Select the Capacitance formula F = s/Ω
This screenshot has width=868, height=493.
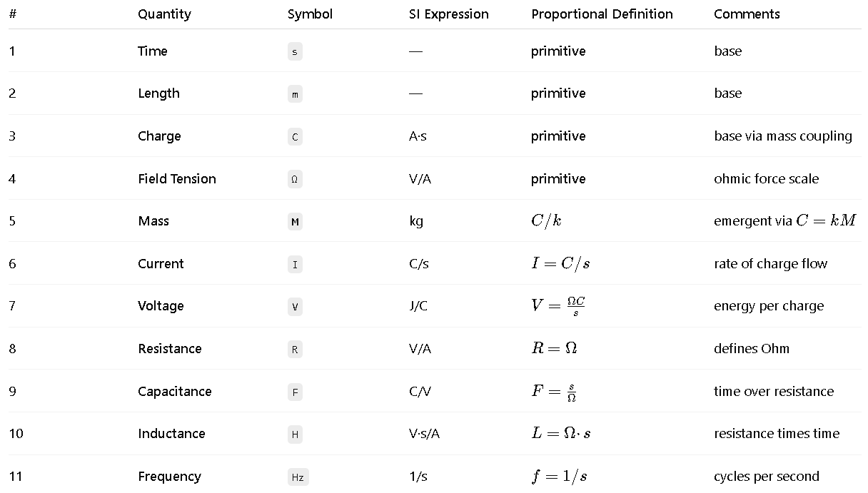[554, 392]
